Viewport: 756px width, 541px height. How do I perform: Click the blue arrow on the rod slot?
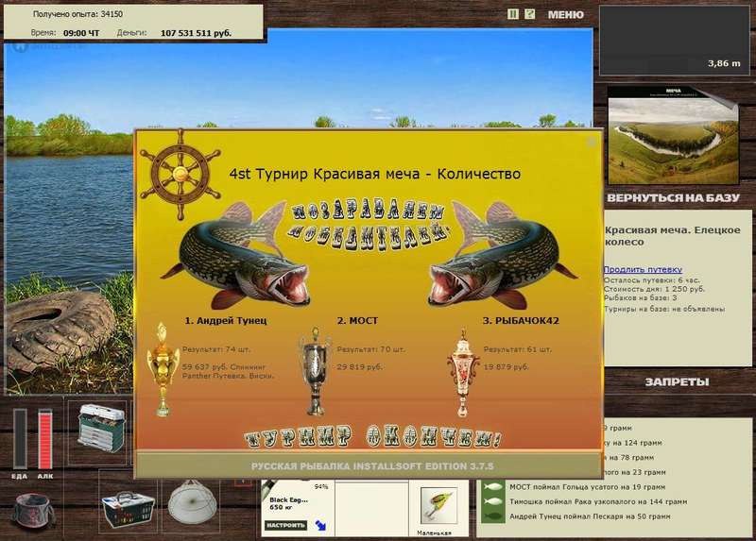click(x=320, y=525)
